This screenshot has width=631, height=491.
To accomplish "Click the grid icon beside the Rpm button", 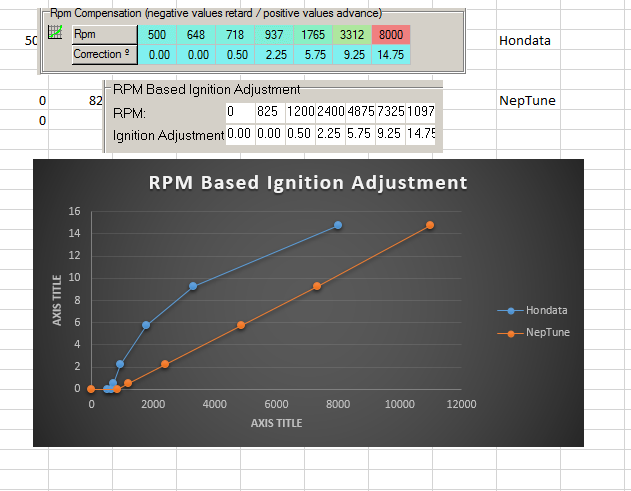I will tap(56, 34).
